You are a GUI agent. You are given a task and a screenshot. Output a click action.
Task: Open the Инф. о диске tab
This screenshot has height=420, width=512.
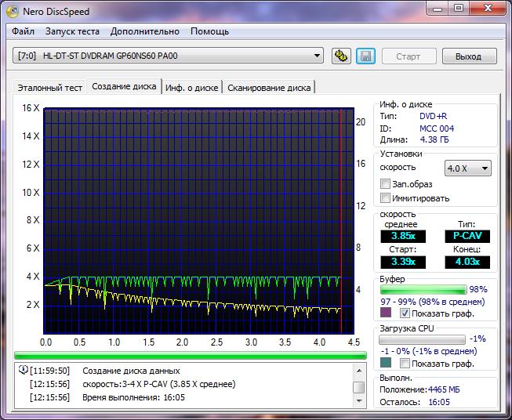(x=191, y=88)
